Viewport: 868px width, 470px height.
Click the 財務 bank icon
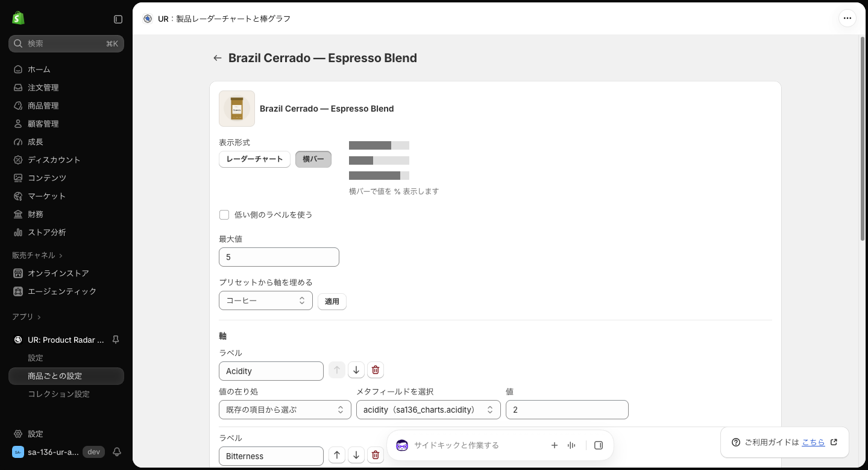point(18,214)
